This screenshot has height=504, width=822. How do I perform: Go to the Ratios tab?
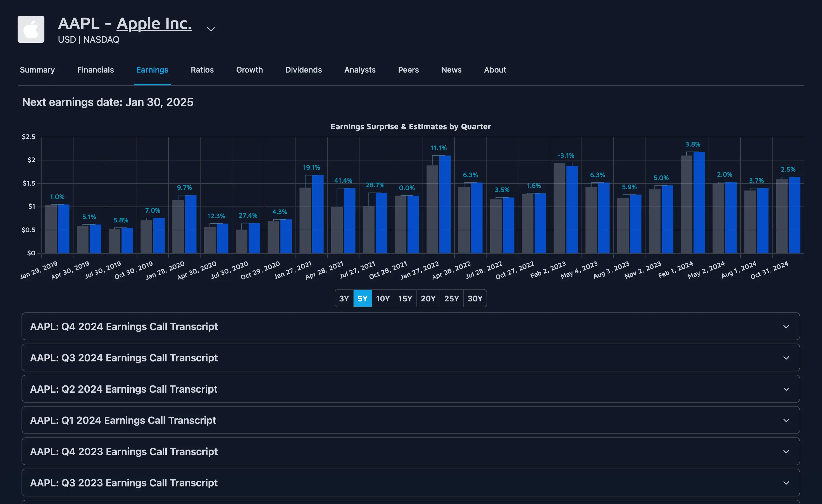click(202, 70)
